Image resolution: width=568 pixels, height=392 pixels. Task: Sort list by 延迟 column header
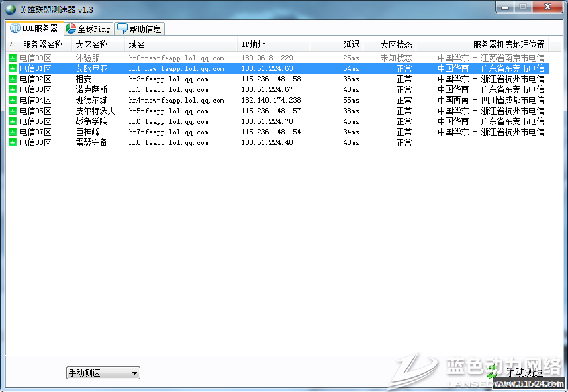click(x=351, y=44)
